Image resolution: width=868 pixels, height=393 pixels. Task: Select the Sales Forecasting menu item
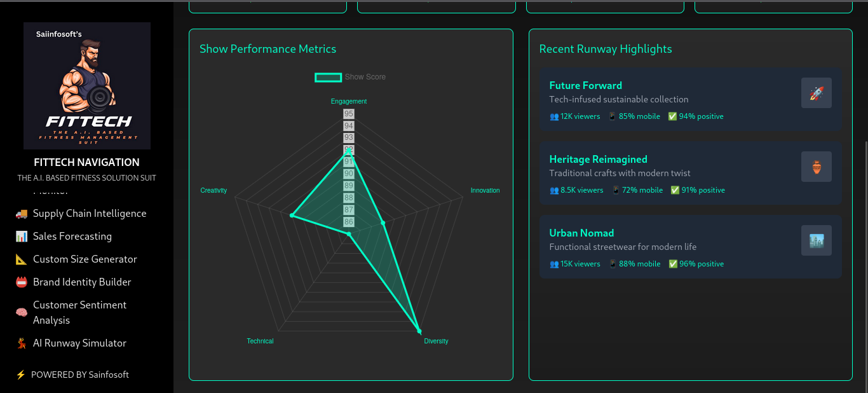pyautogui.click(x=72, y=237)
